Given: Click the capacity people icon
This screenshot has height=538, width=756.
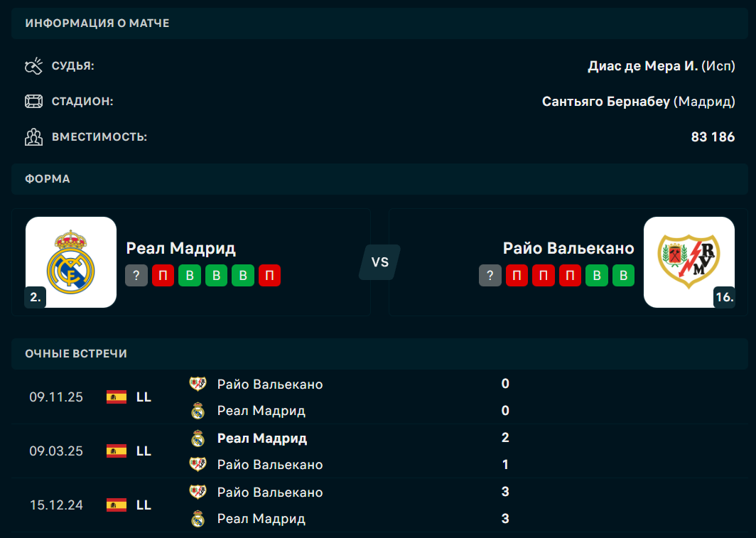Looking at the screenshot, I should [x=33, y=137].
